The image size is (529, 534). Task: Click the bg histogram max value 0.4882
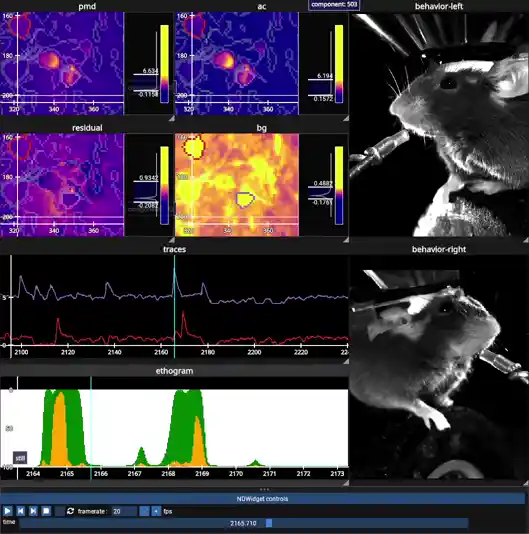tap(323, 183)
